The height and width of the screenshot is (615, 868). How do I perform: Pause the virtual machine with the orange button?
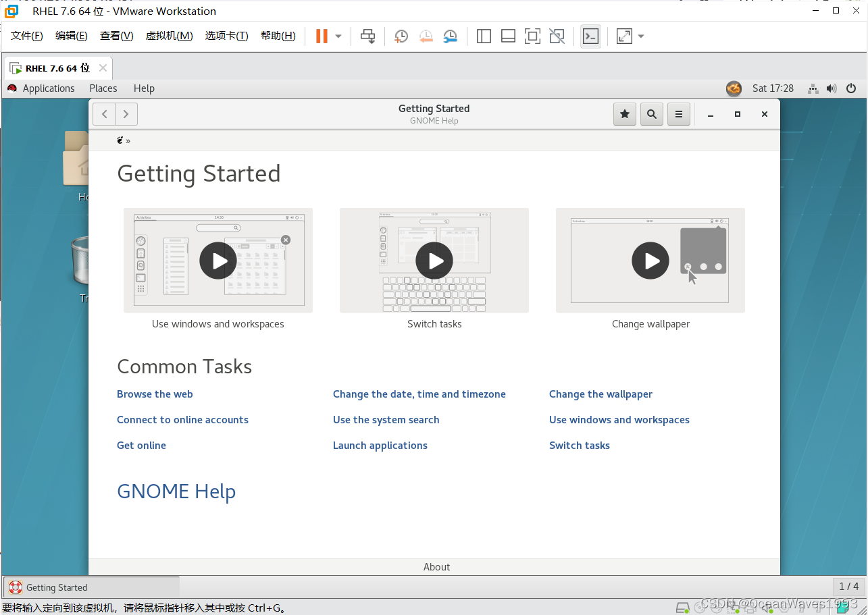[322, 36]
